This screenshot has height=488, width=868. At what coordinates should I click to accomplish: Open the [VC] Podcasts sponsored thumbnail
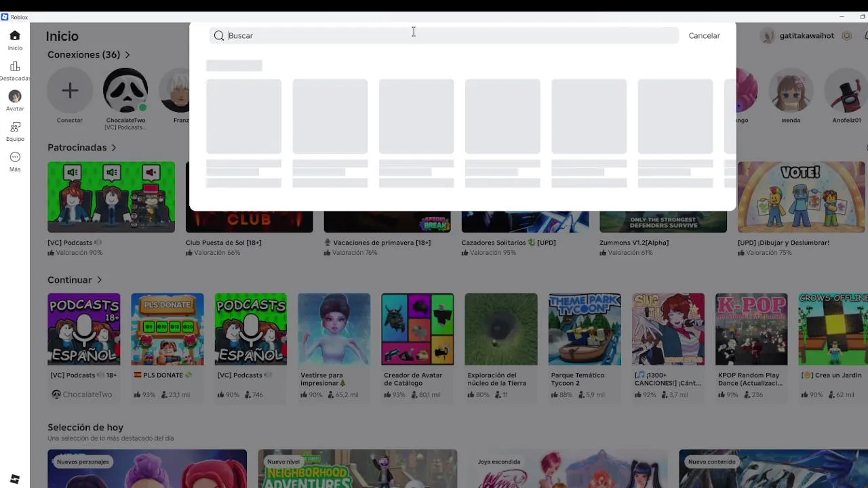click(111, 197)
